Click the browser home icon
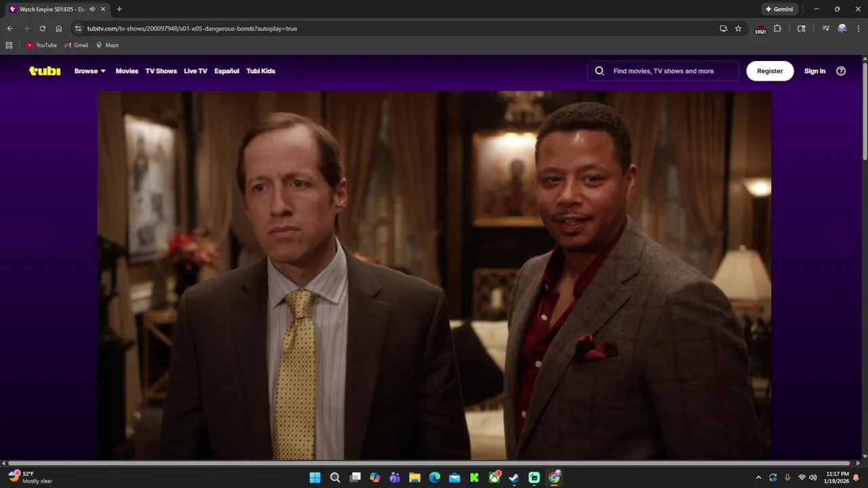The width and height of the screenshot is (868, 488). [59, 28]
